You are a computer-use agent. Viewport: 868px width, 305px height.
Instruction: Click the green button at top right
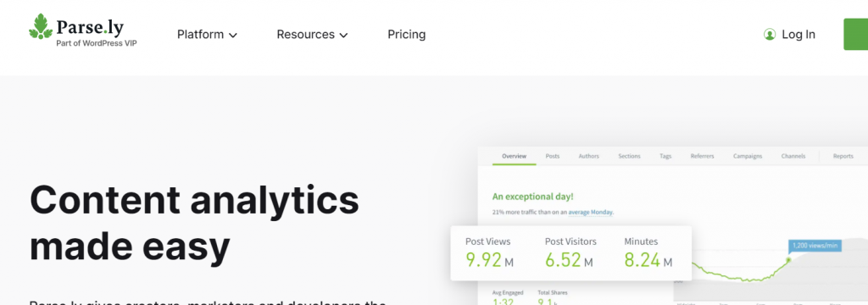(x=856, y=35)
